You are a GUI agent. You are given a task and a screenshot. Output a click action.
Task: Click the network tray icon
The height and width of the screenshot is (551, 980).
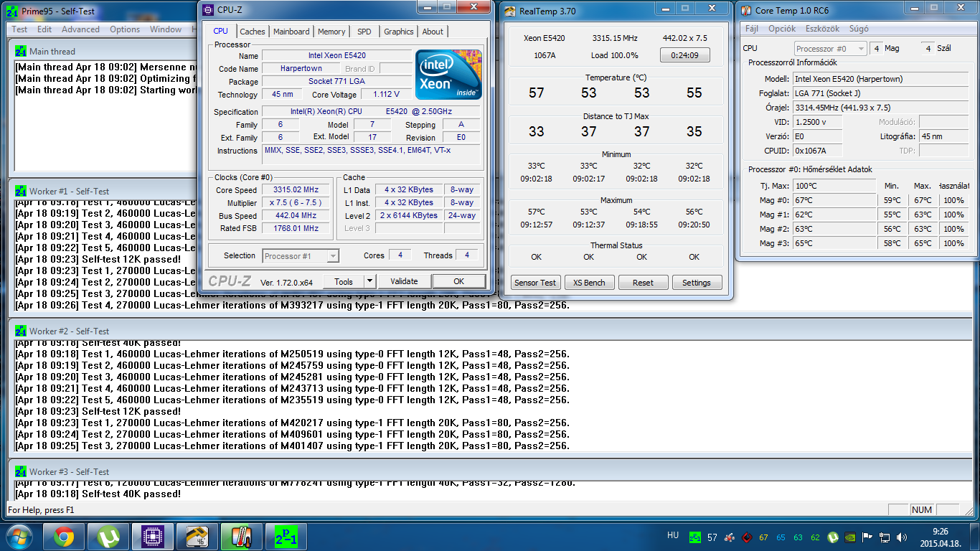(885, 537)
